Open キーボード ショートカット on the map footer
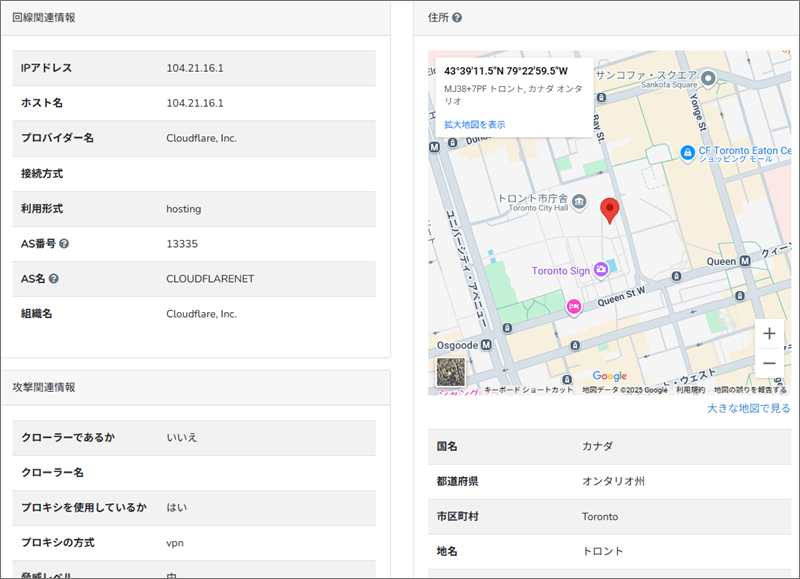800x579 pixels. point(529,390)
